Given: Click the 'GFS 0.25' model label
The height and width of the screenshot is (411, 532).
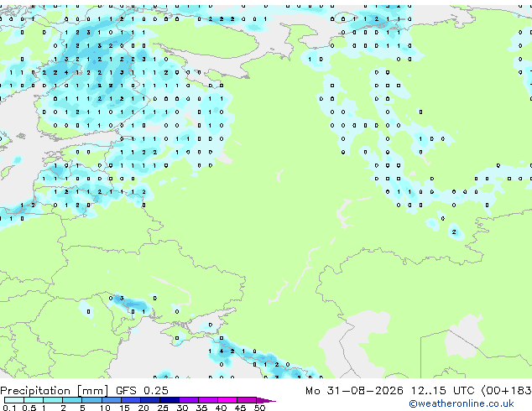Looking at the screenshot, I should (142, 391).
